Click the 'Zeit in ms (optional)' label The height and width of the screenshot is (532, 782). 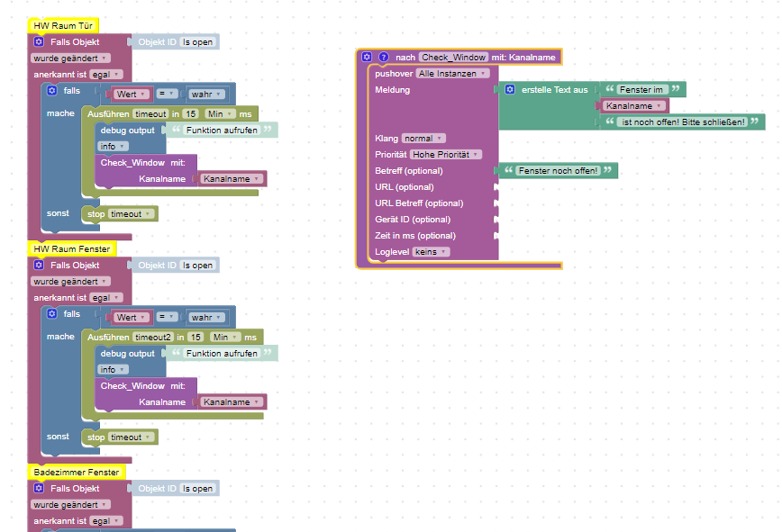point(415,236)
